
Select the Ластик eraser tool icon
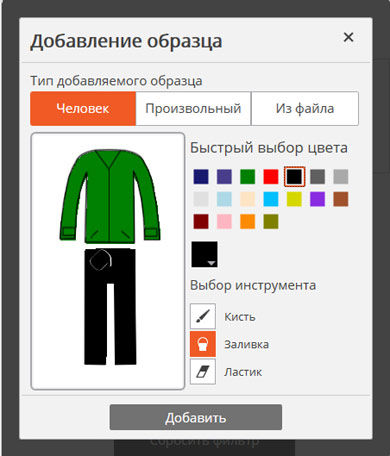point(203,372)
